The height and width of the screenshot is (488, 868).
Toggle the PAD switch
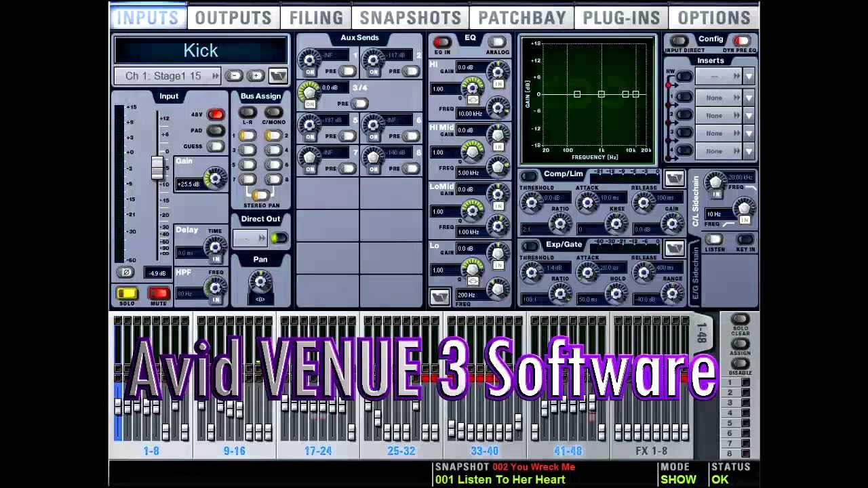coord(216,130)
